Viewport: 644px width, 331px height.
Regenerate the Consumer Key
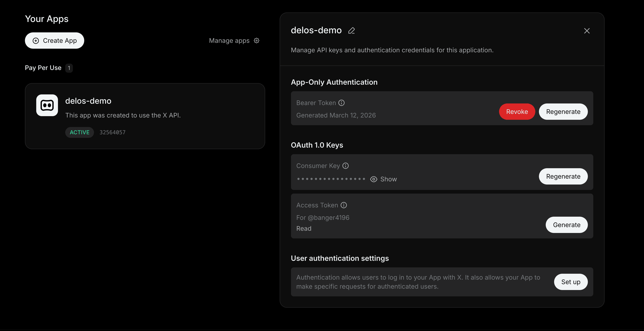tap(563, 177)
